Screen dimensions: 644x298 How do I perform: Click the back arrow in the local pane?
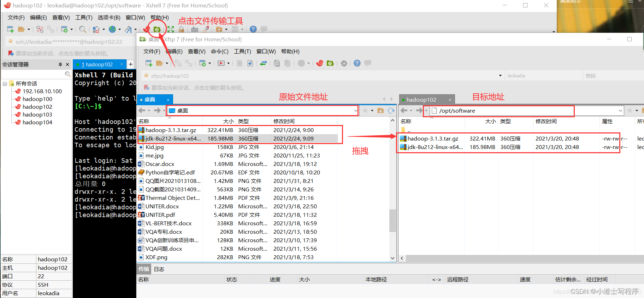click(142, 111)
